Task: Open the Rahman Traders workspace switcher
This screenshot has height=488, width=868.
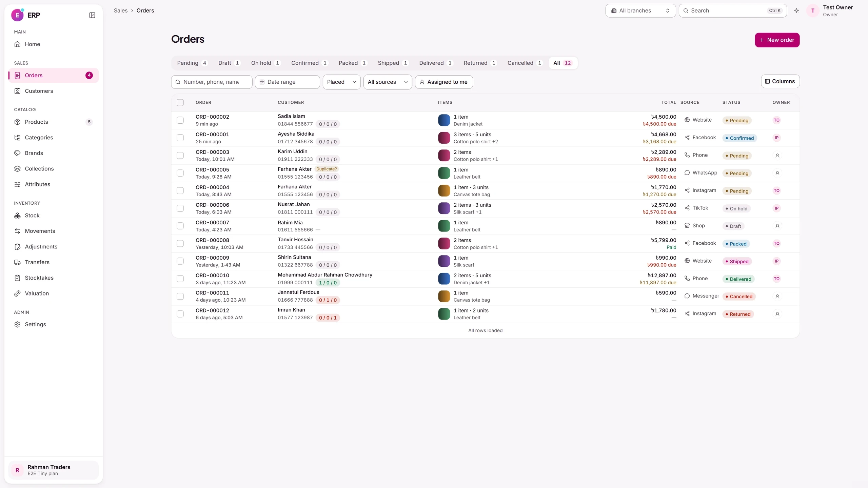Action: pyautogui.click(x=54, y=470)
